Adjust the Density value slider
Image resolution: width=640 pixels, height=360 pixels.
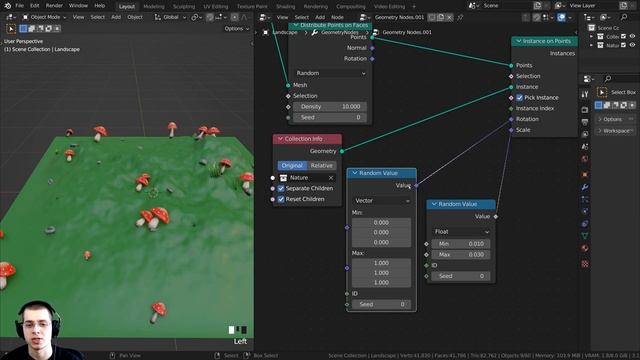pos(330,107)
